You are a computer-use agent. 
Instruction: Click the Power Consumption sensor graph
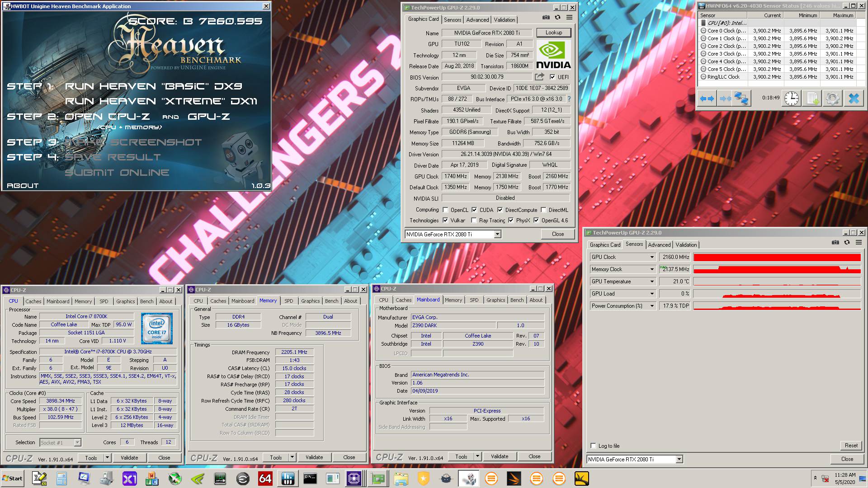[x=777, y=306]
